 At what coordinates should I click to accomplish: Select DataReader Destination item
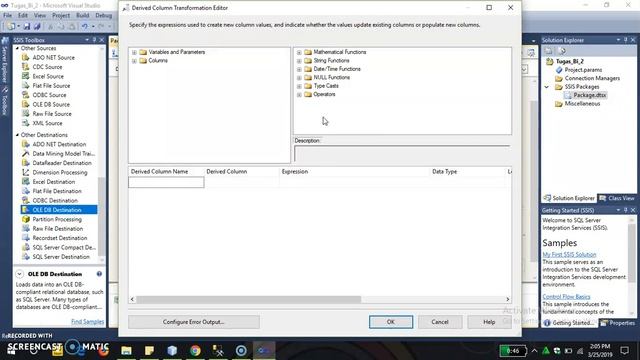(62, 163)
